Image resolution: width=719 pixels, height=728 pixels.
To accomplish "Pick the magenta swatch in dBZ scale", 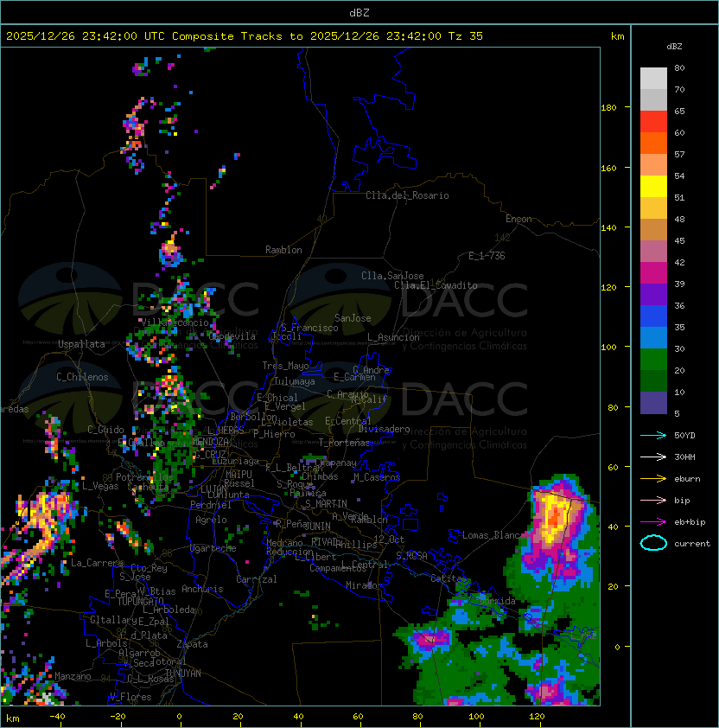I will (653, 273).
